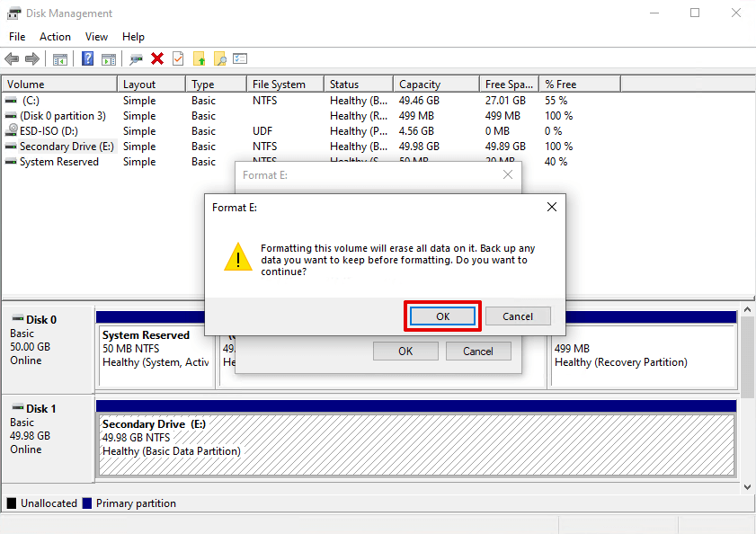Click the drive icon next to (C:)

[x=11, y=101]
